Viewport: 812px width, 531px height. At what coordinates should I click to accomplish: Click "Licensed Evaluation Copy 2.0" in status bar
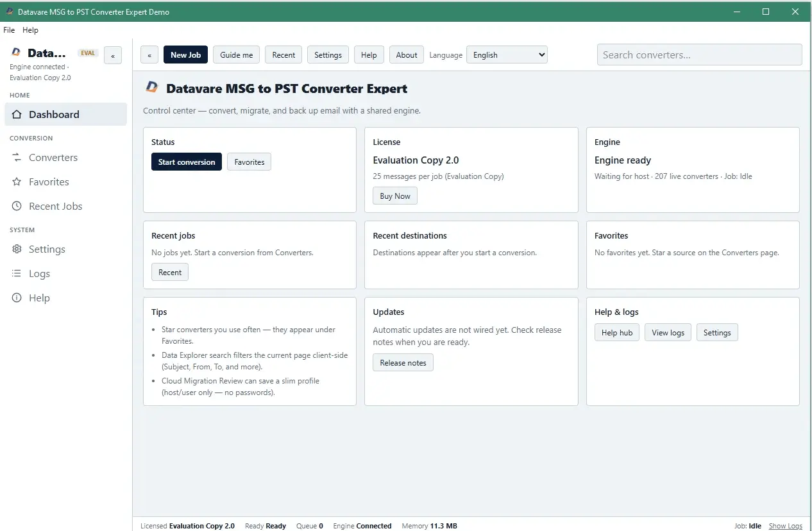pos(187,526)
